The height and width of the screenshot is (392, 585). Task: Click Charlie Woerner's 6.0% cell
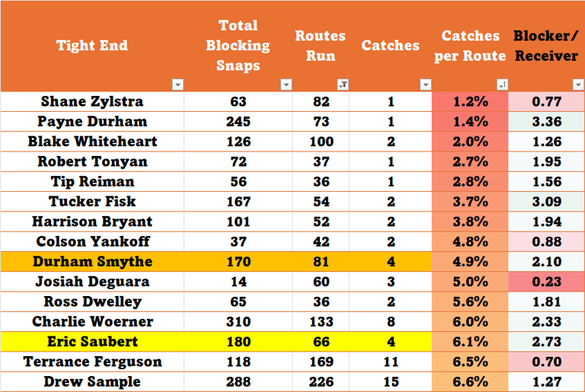tap(470, 321)
